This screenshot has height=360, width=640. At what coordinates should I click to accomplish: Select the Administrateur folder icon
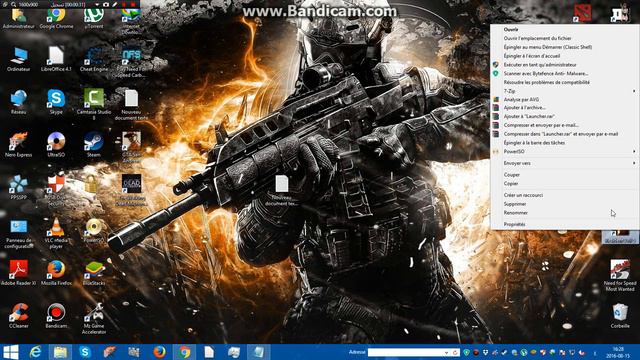point(18,19)
